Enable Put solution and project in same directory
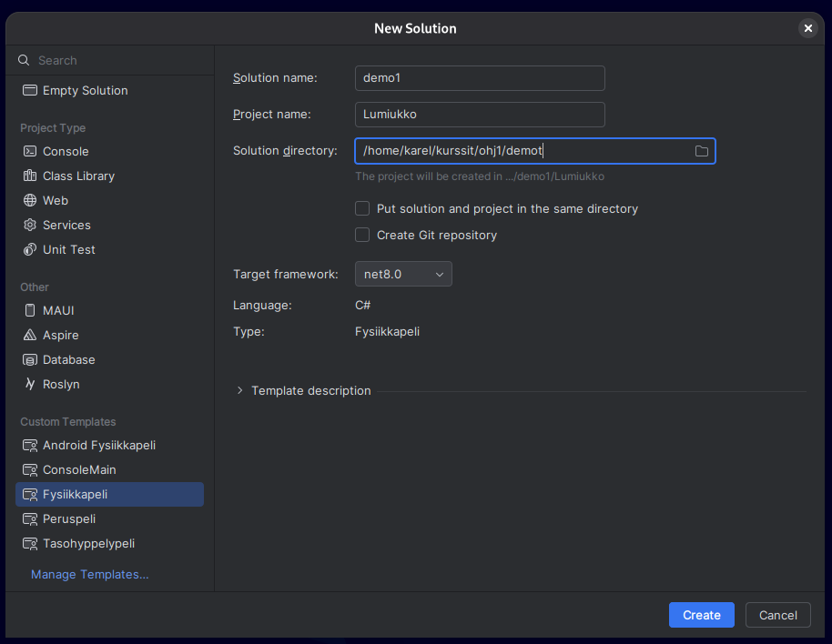832x644 pixels. pyautogui.click(x=362, y=208)
